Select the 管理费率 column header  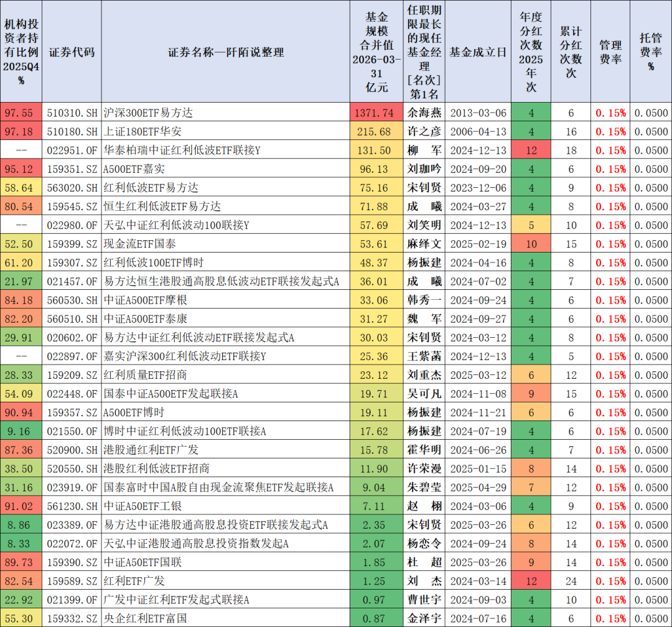pos(610,52)
